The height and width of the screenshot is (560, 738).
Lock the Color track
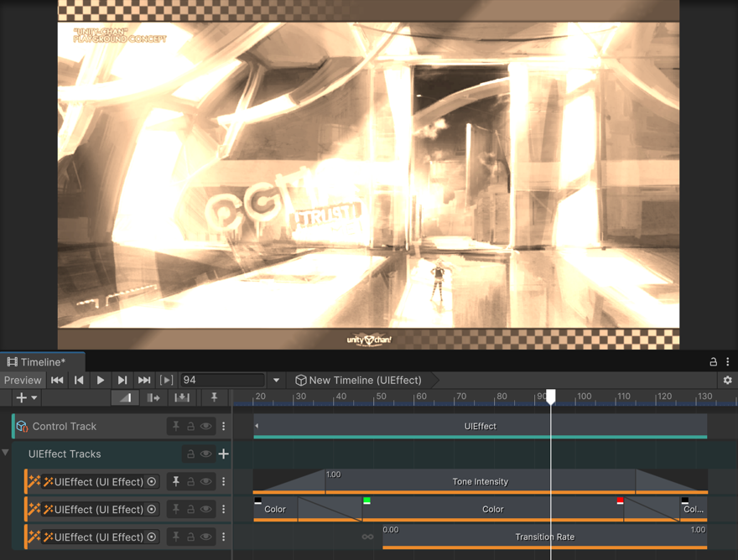pos(190,509)
